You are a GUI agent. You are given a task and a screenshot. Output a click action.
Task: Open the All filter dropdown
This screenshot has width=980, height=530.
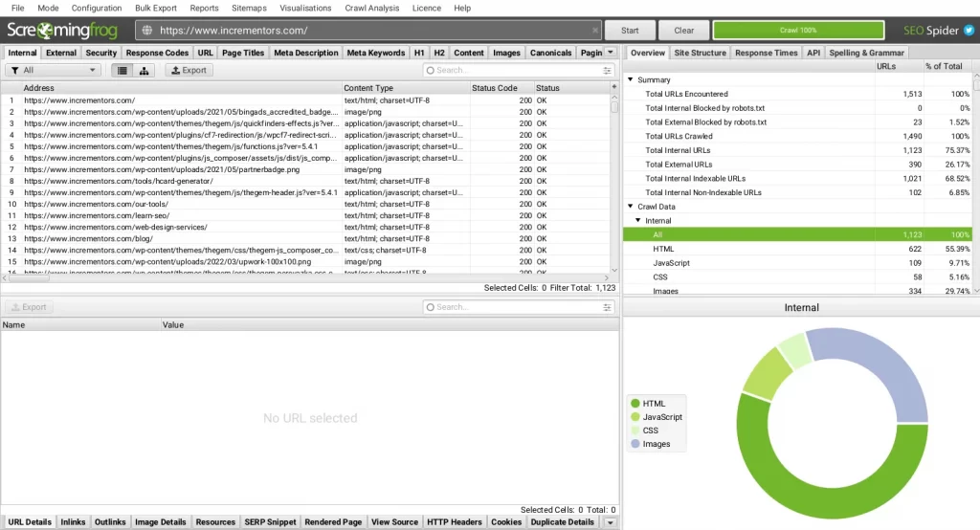pos(54,71)
